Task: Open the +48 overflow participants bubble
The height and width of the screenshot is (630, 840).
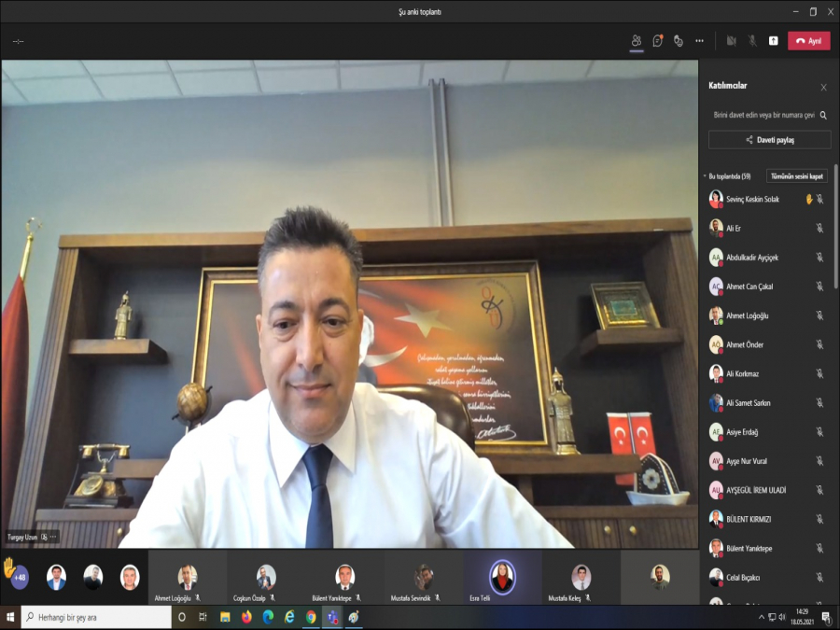Action: pyautogui.click(x=20, y=578)
